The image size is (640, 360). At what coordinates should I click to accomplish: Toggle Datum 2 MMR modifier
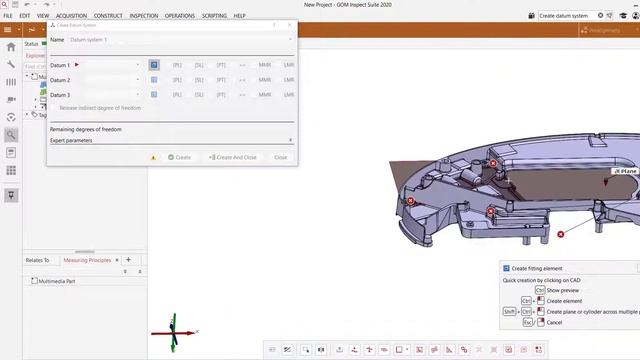pyautogui.click(x=264, y=80)
